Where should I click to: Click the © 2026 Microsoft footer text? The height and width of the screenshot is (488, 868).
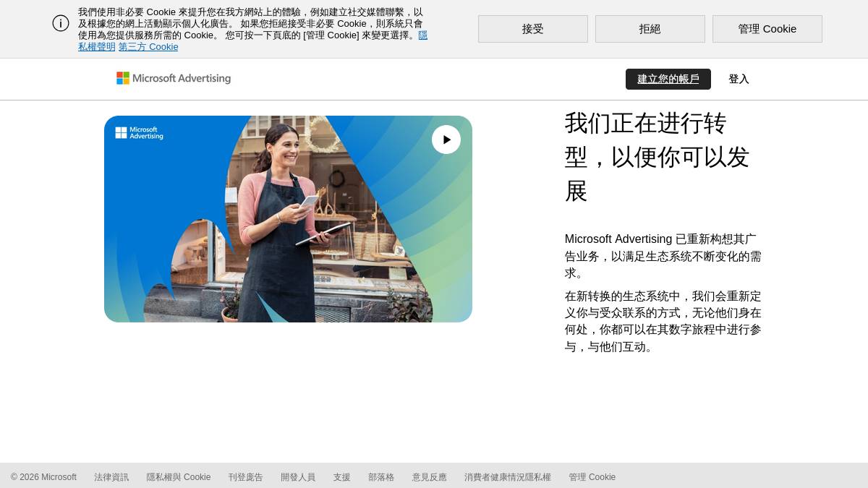point(43,477)
